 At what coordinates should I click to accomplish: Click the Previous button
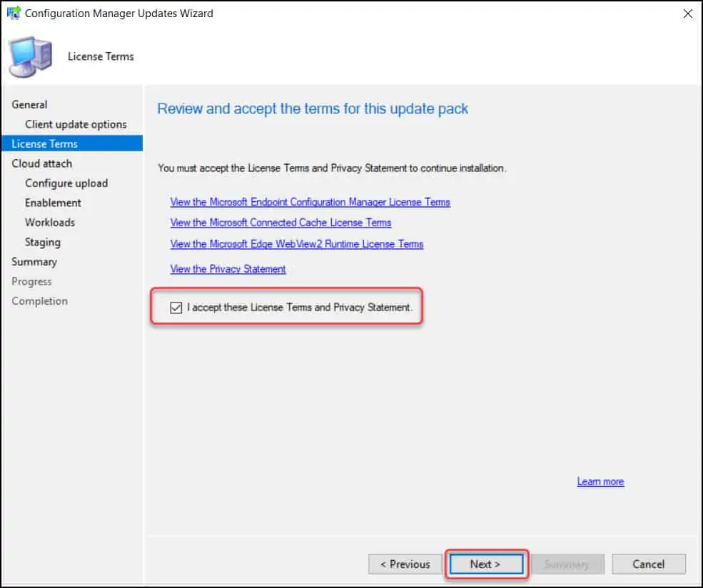click(x=405, y=564)
